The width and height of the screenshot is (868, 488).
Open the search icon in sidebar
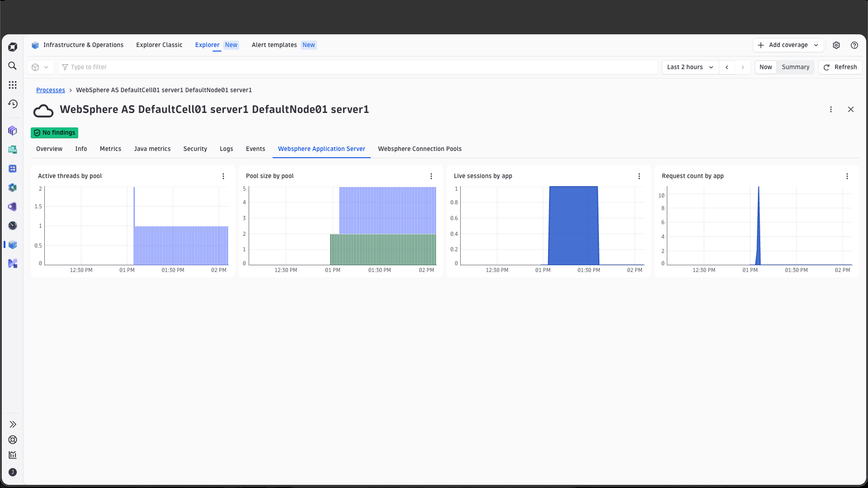point(13,66)
